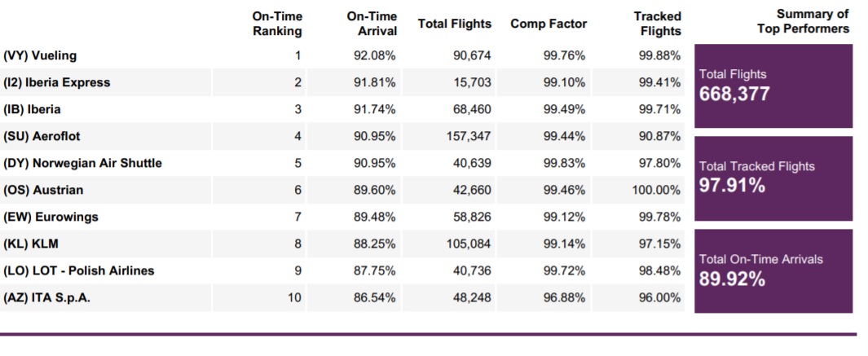Click the On-Time Ranking column header

click(277, 24)
